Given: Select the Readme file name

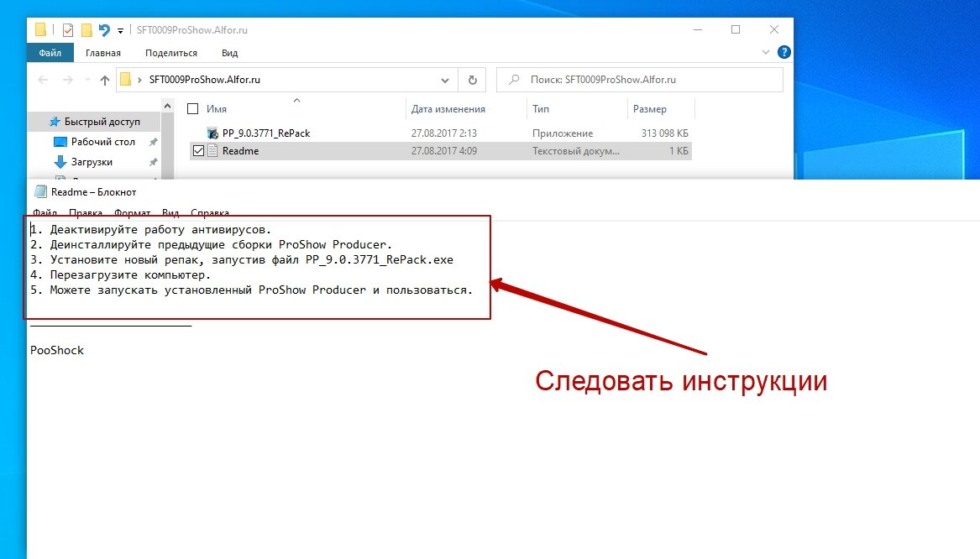Looking at the screenshot, I should pyautogui.click(x=241, y=150).
